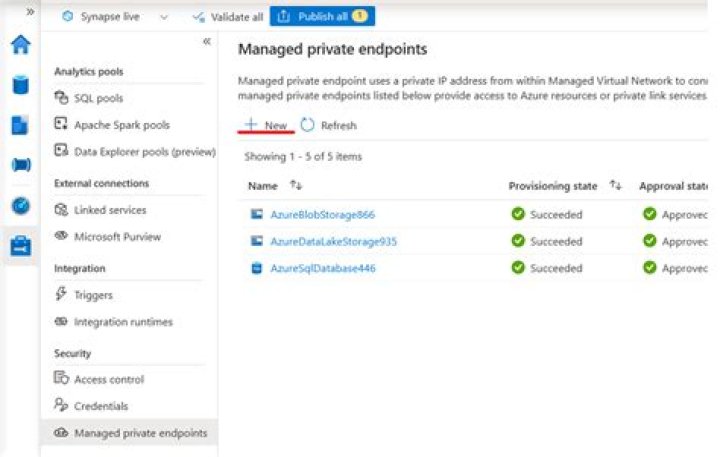
Task: Click the plus New endpoint button
Action: pyautogui.click(x=267, y=125)
